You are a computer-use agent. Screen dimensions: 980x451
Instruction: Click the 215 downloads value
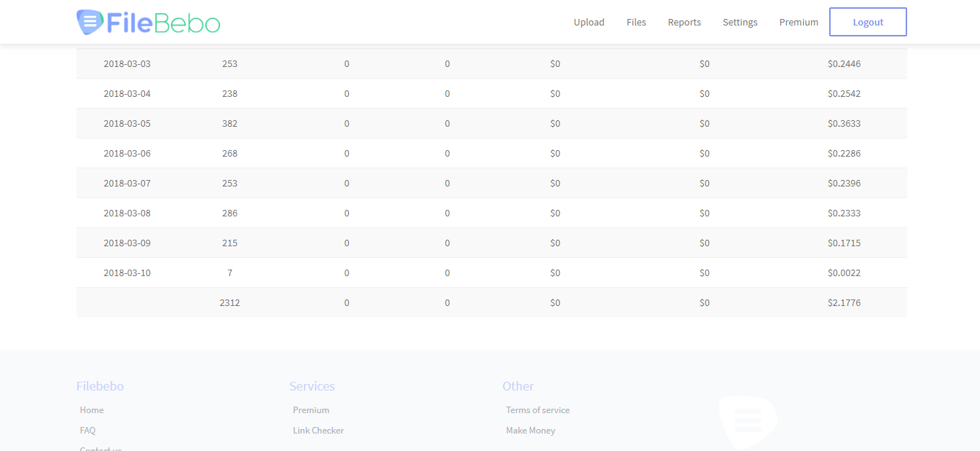tap(230, 243)
